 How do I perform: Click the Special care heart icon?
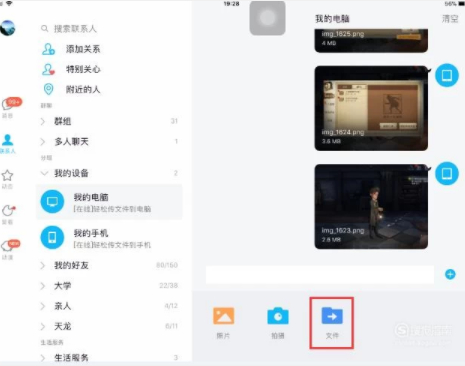49,69
